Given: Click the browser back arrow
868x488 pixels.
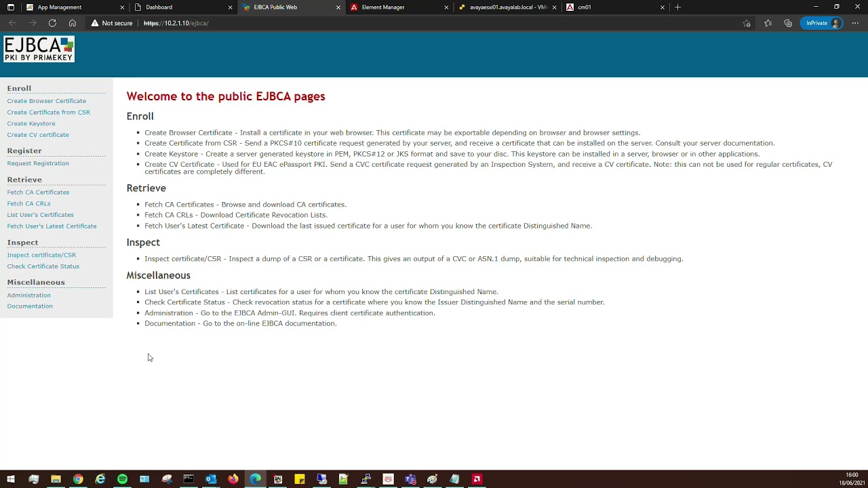Looking at the screenshot, I should 12,23.
